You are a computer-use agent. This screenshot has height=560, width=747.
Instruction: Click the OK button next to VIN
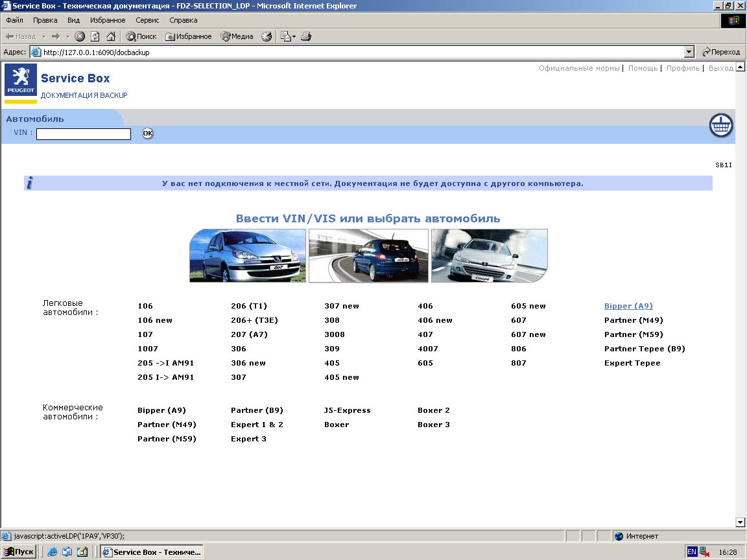(148, 134)
